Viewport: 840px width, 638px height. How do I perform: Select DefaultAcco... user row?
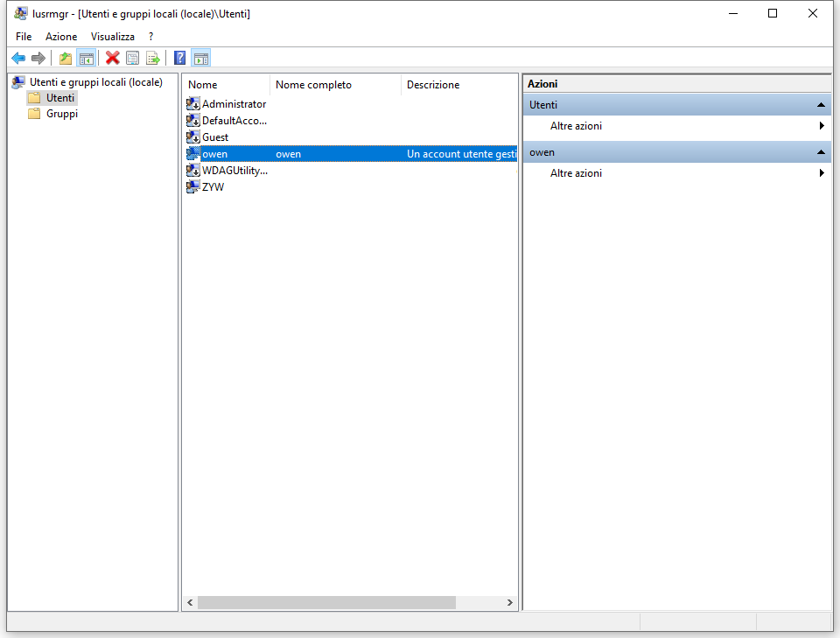(234, 121)
